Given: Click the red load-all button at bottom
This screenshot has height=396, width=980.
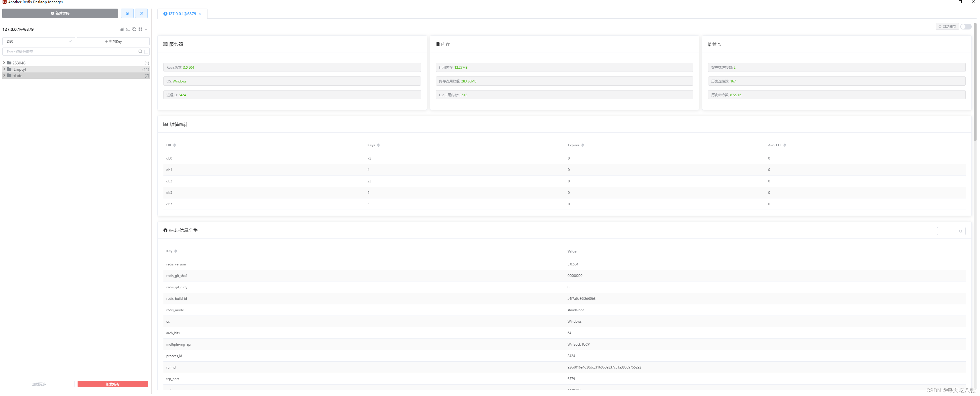Looking at the screenshot, I should pyautogui.click(x=112, y=384).
